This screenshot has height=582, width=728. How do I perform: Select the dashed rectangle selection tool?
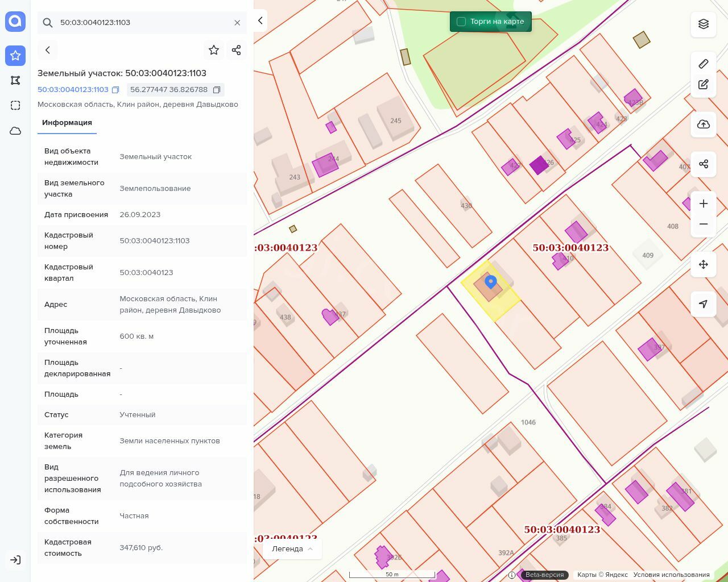click(x=15, y=105)
